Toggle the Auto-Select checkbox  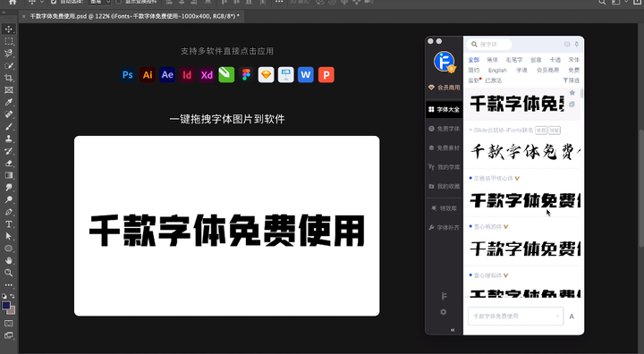pos(54,2)
